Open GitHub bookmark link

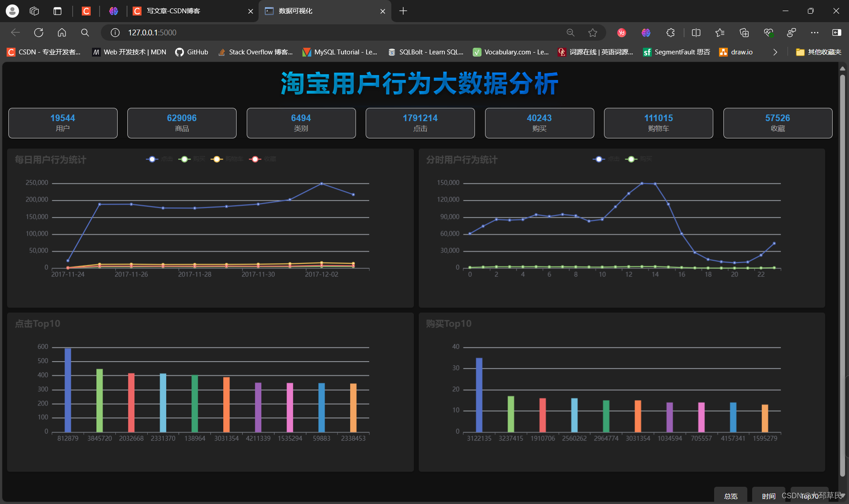[192, 52]
